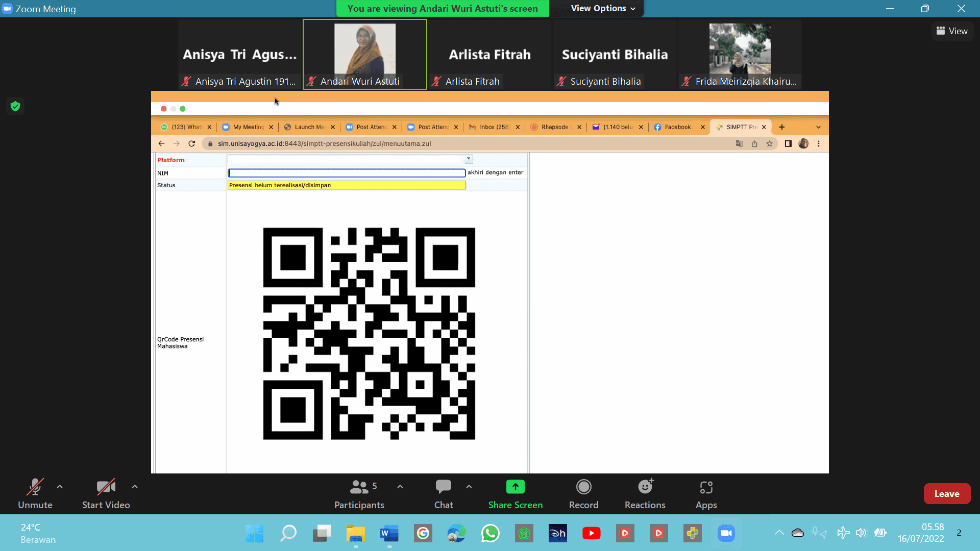This screenshot has height=551, width=980.
Task: Open the Windows Start menu
Action: (x=254, y=534)
